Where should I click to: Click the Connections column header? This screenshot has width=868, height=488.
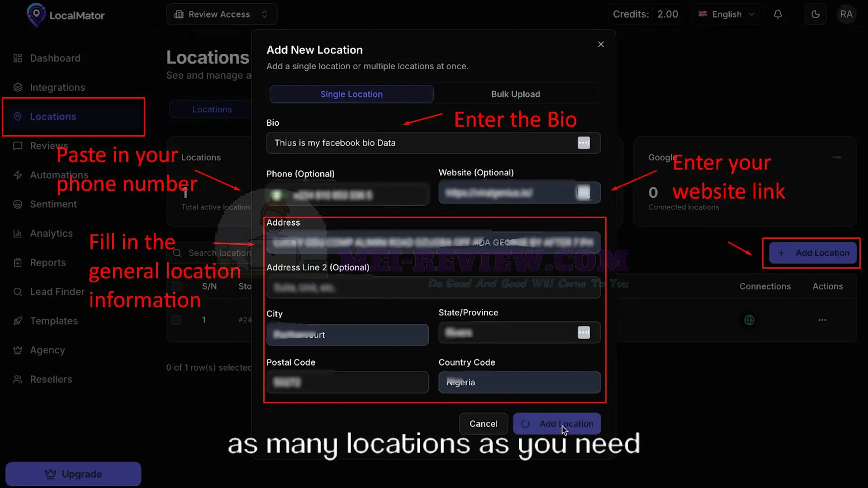765,286
